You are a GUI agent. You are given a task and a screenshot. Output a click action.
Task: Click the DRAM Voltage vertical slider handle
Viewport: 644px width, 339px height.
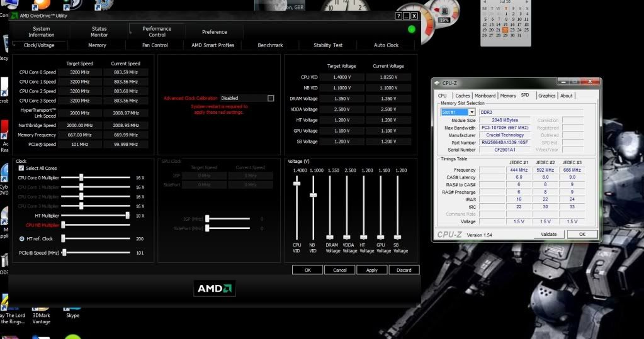330,237
